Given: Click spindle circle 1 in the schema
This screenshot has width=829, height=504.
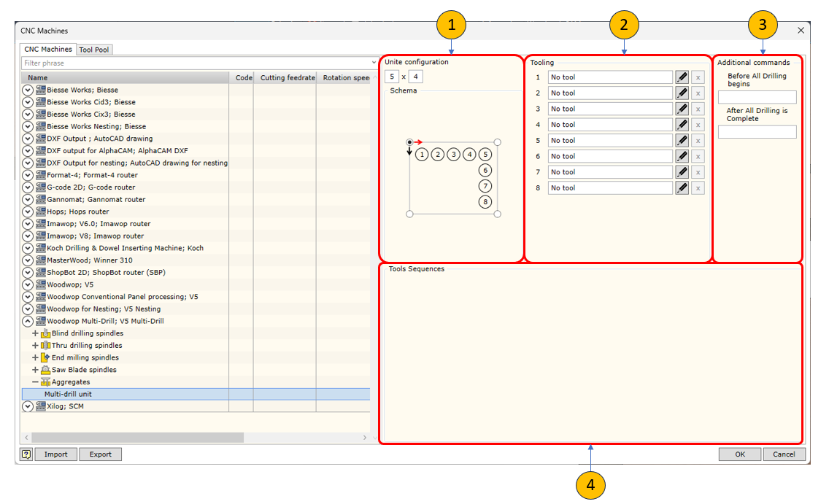Looking at the screenshot, I should (421, 155).
